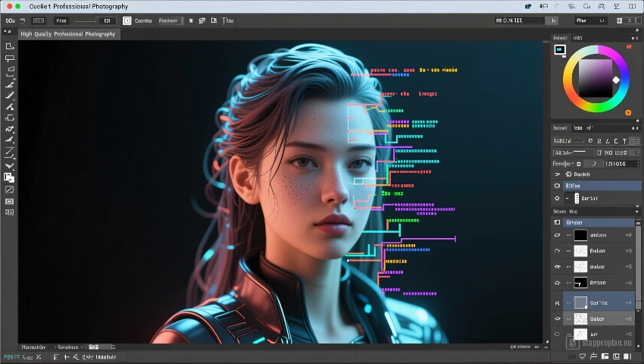Click the foreground/background color squares in toolbar
644x364 pixels.
(8, 177)
